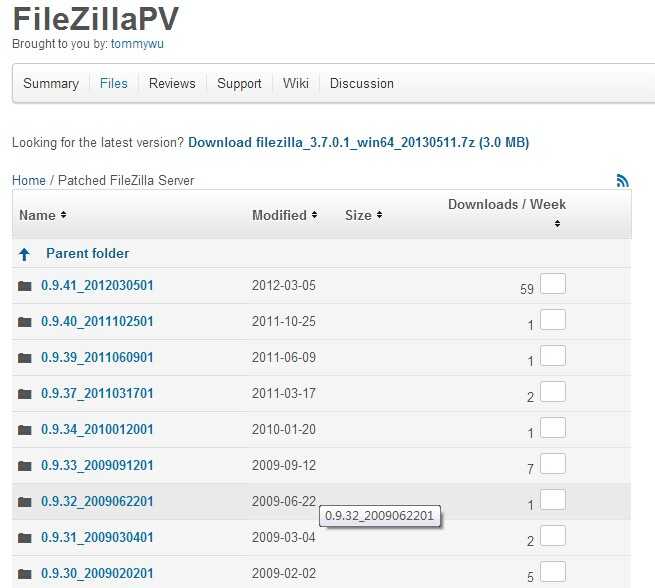
Task: Click folder icon for 0.9.34_2010012001
Action: pyautogui.click(x=25, y=429)
